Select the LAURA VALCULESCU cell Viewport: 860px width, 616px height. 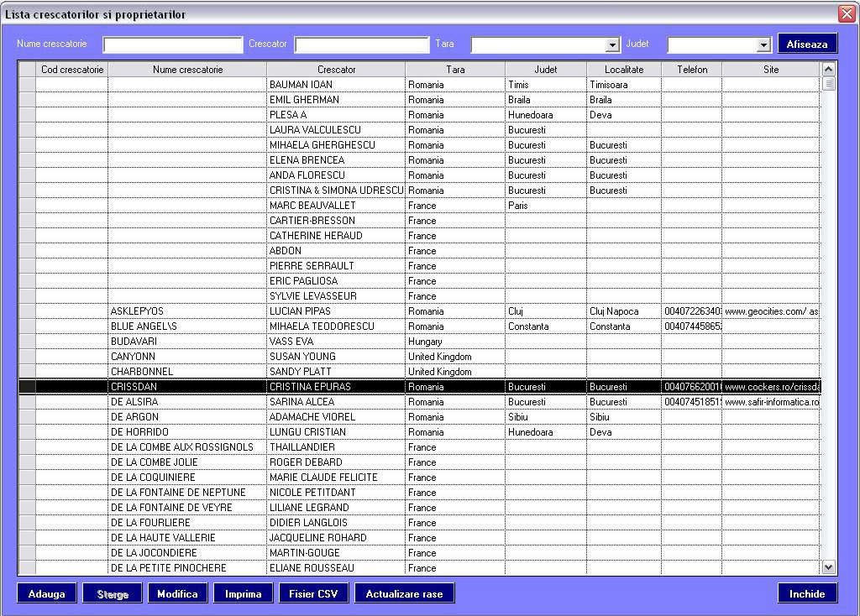(x=336, y=130)
